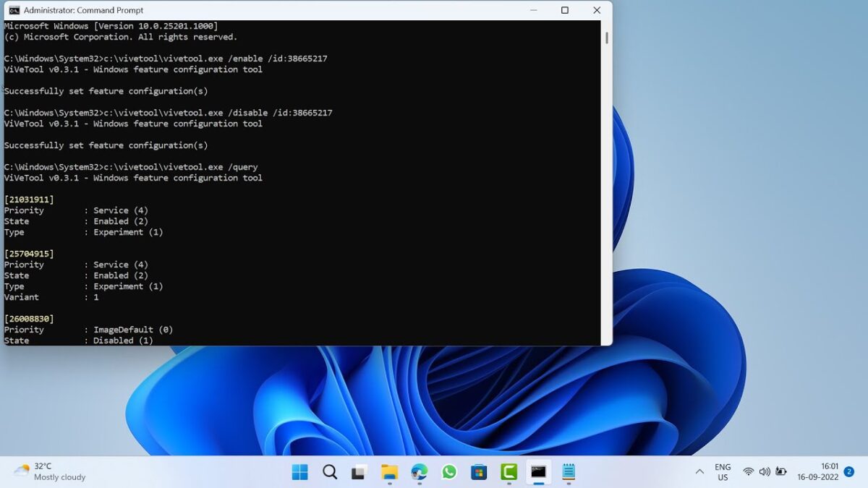Open the notification count badge
868x488 pixels.
tap(849, 471)
